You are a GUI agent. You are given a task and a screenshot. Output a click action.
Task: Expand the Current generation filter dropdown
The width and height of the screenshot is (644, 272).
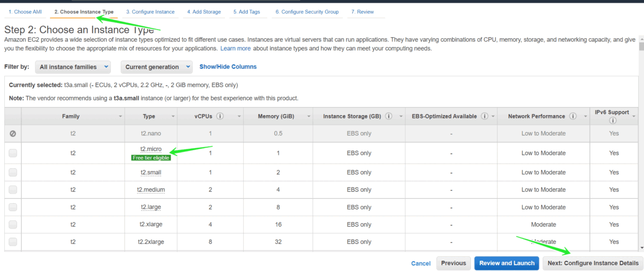156,67
